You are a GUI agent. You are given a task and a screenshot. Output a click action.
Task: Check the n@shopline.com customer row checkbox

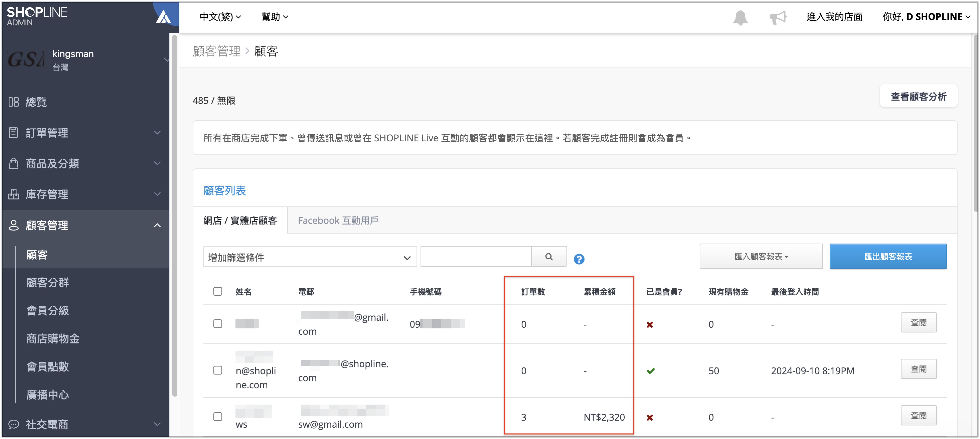[x=218, y=370]
